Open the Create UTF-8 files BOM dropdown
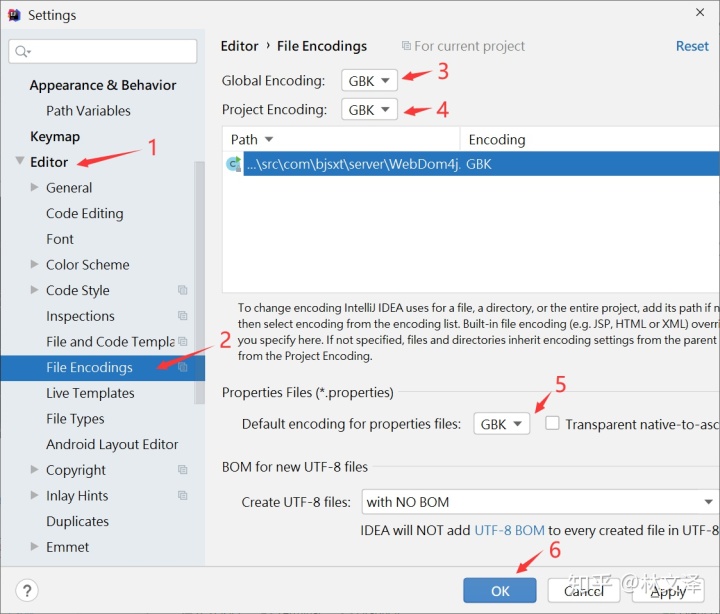720x614 pixels. click(540, 501)
